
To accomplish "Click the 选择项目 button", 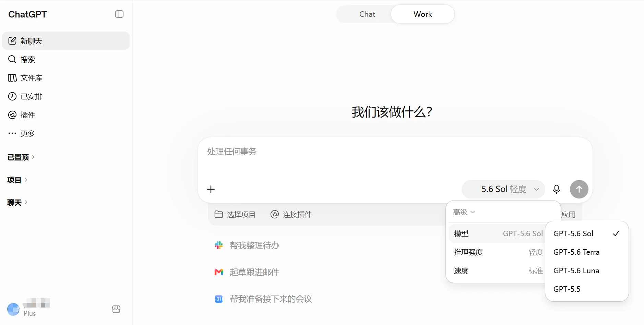I will [235, 214].
